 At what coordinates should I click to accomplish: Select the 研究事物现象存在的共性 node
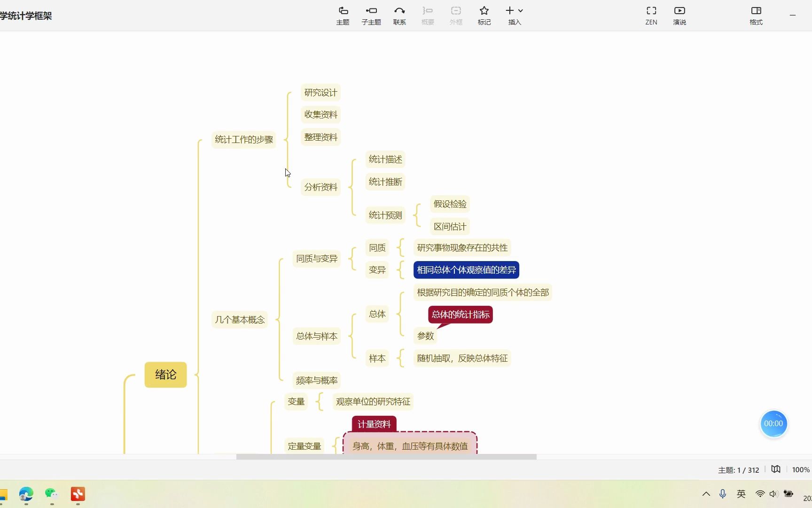tap(462, 247)
